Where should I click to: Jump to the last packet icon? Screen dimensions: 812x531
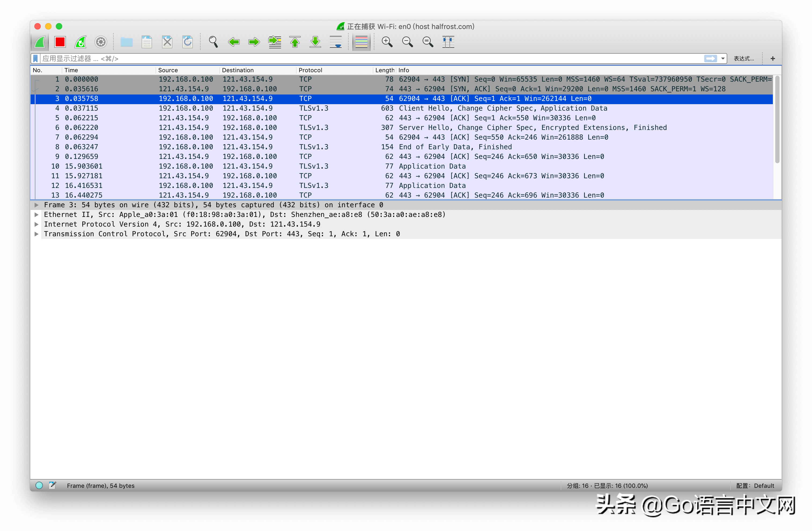coord(315,42)
